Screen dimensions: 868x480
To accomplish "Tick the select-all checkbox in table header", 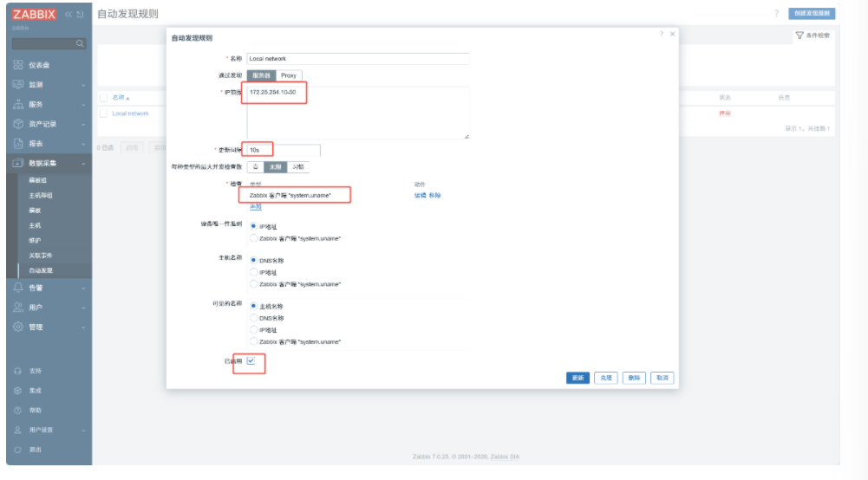I will click(x=103, y=98).
